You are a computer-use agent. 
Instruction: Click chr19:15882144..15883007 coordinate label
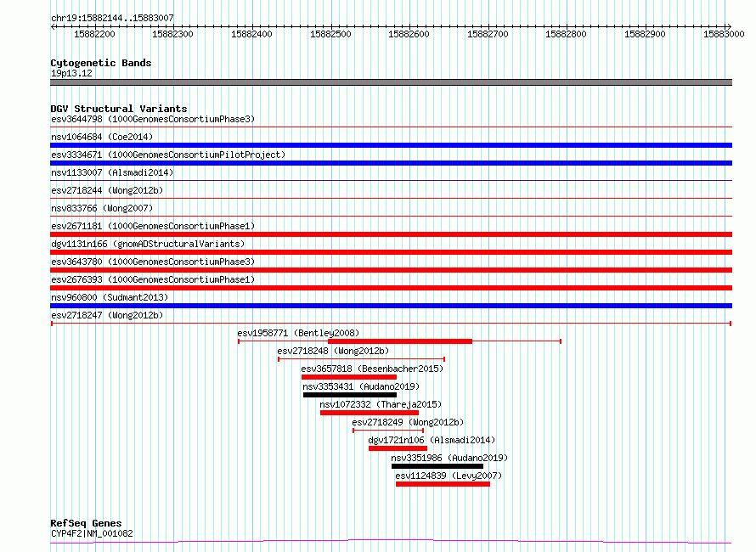[x=112, y=19]
